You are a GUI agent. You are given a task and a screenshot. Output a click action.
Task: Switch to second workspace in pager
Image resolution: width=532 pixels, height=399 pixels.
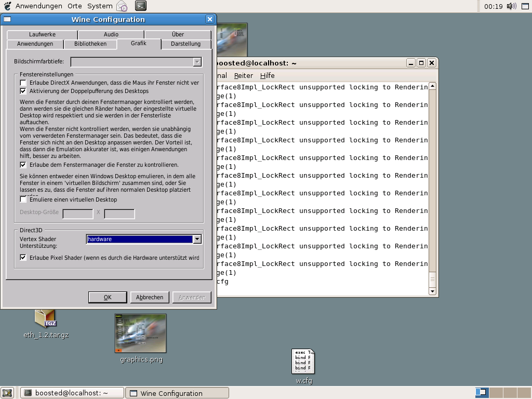click(496, 393)
